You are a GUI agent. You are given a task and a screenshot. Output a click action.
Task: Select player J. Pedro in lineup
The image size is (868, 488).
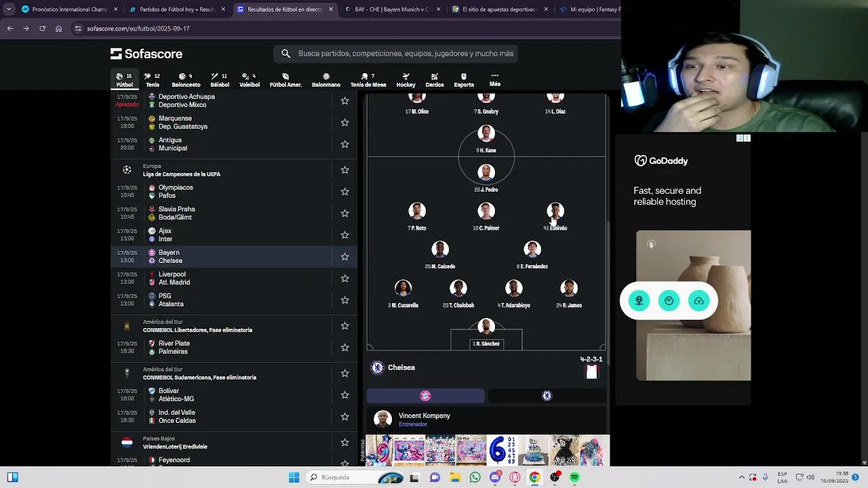tap(486, 179)
